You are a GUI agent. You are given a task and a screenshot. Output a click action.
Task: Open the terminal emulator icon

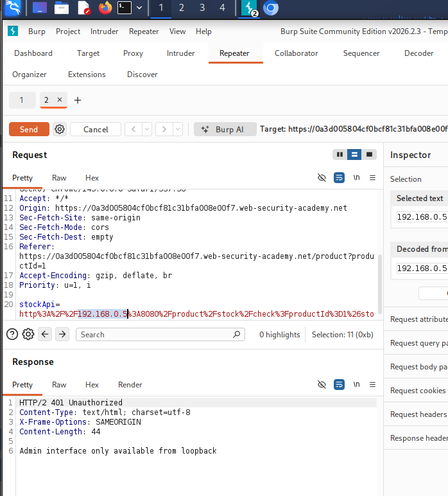(x=125, y=8)
